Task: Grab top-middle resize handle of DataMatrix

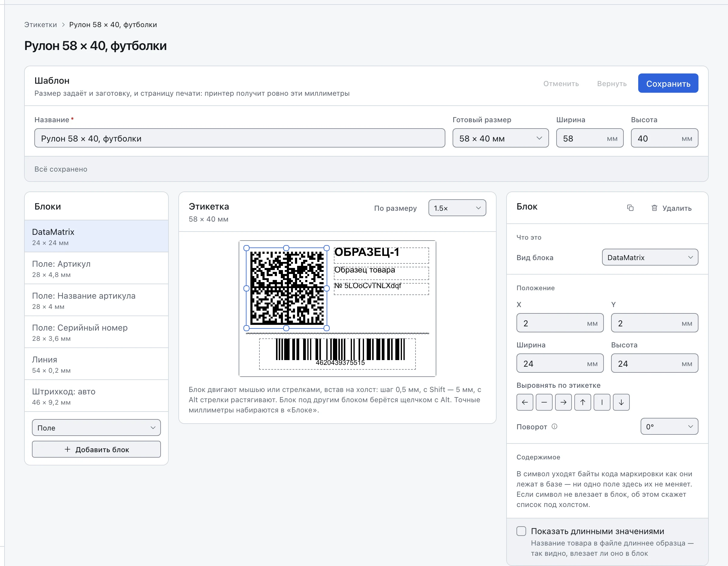Action: pyautogui.click(x=286, y=248)
